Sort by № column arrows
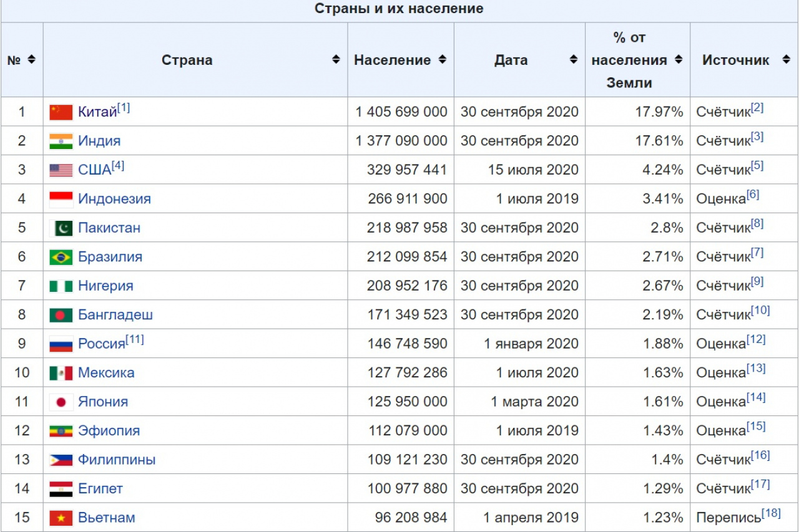This screenshot has width=799, height=532. (31, 60)
